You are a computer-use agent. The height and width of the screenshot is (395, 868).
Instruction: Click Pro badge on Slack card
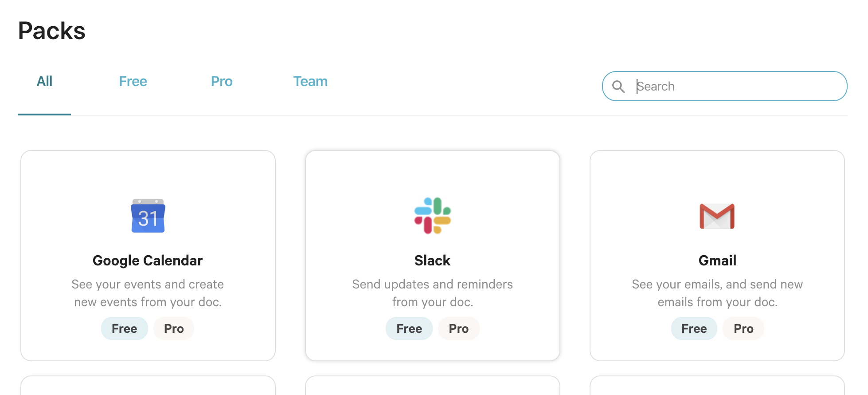tap(458, 329)
